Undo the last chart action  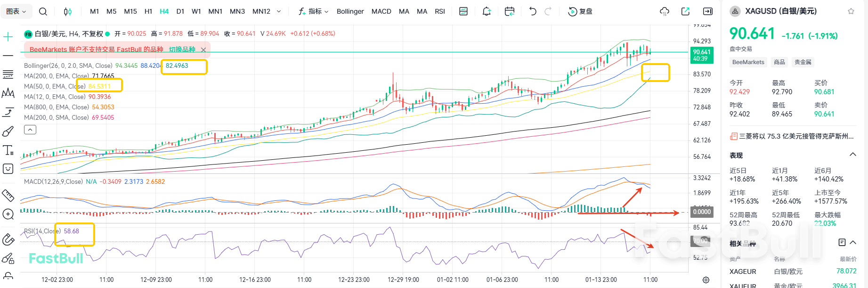pyautogui.click(x=533, y=11)
